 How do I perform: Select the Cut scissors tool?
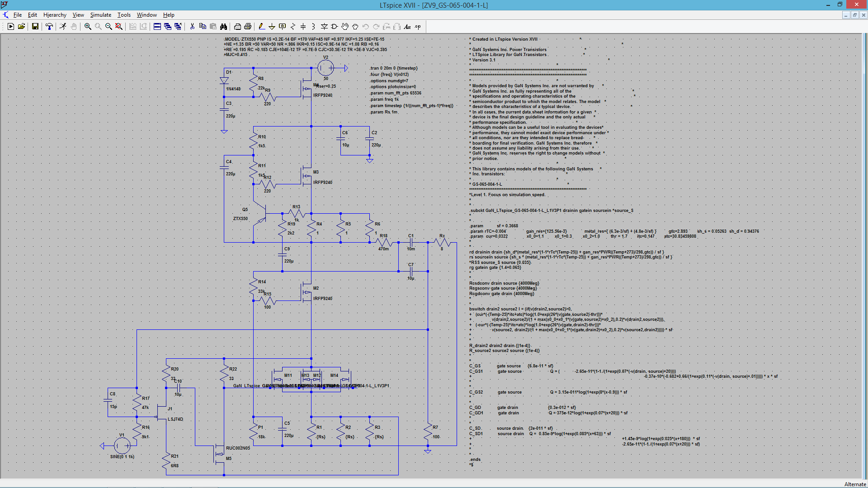point(192,27)
